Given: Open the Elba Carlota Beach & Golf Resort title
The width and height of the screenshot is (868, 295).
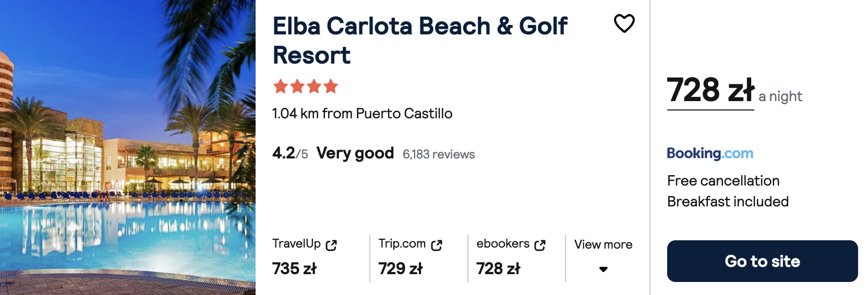Looking at the screenshot, I should pos(420,41).
